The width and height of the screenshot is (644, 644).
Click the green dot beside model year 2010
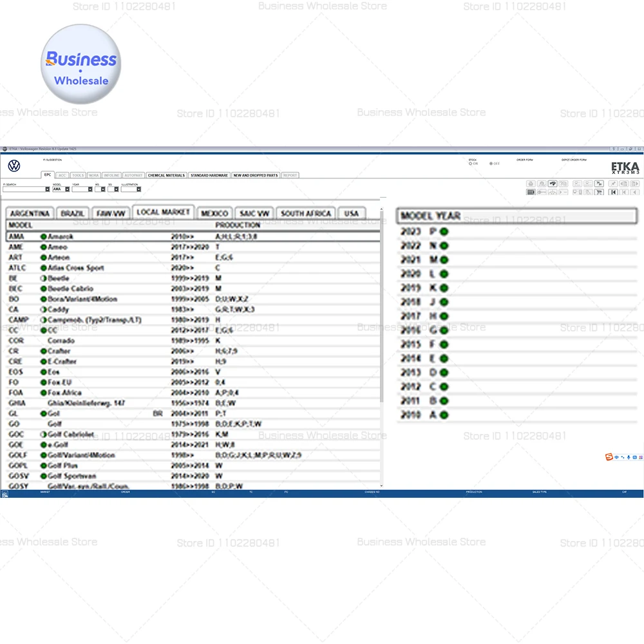pyautogui.click(x=444, y=415)
